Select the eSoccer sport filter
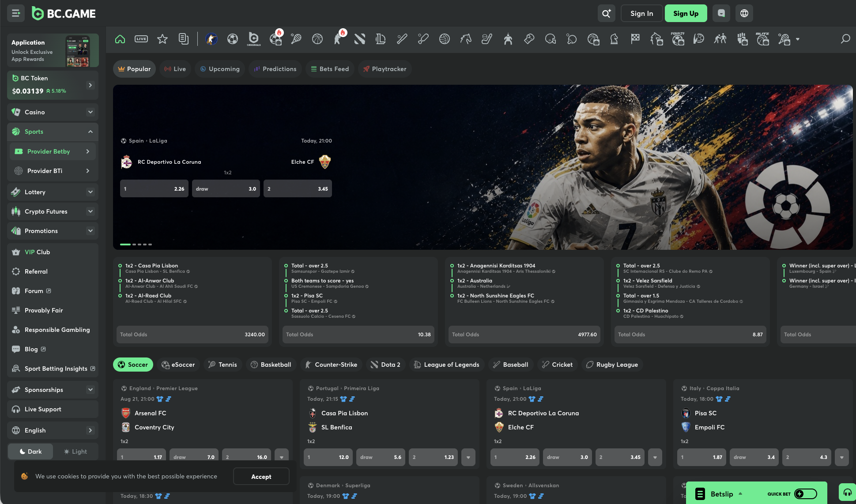This screenshot has height=504, width=856. click(x=178, y=365)
